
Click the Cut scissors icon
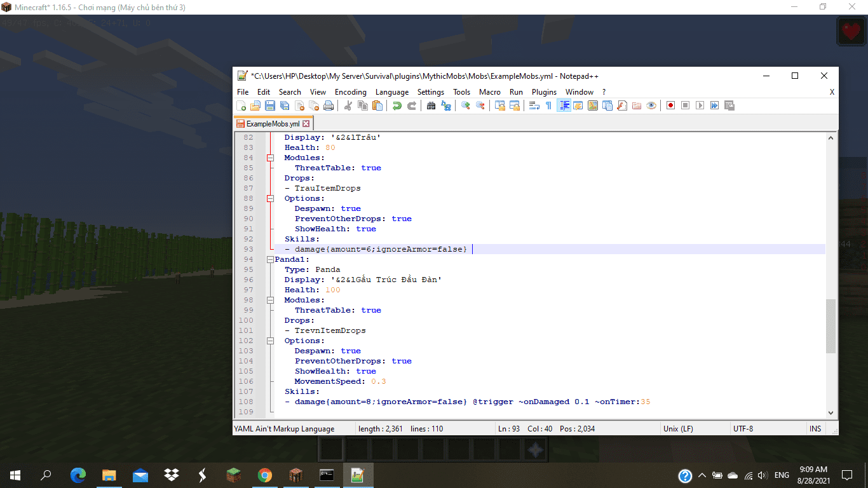point(348,105)
